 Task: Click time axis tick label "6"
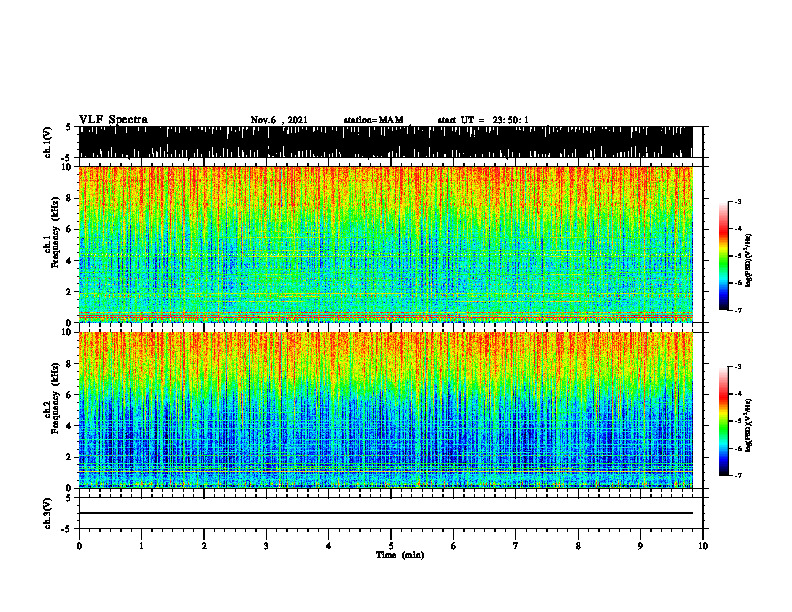coord(454,546)
